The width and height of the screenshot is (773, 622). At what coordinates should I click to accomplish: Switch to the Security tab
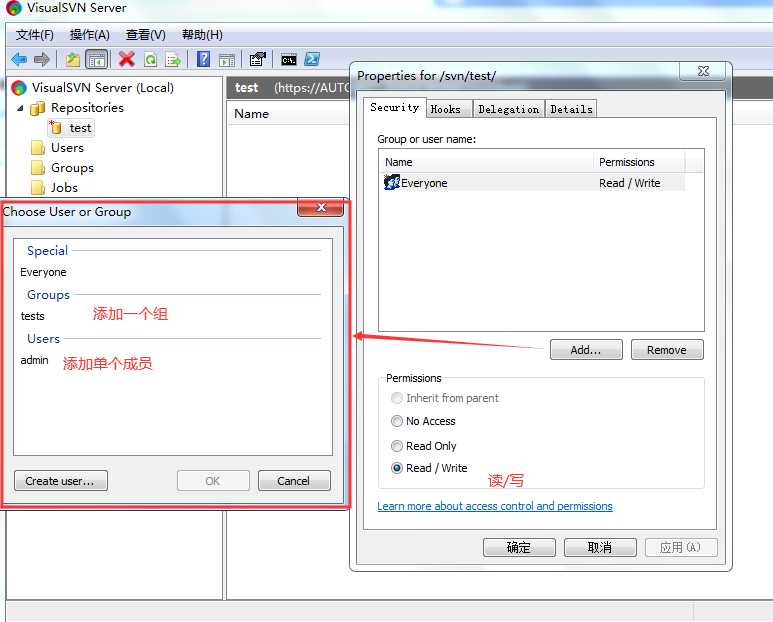coord(394,107)
